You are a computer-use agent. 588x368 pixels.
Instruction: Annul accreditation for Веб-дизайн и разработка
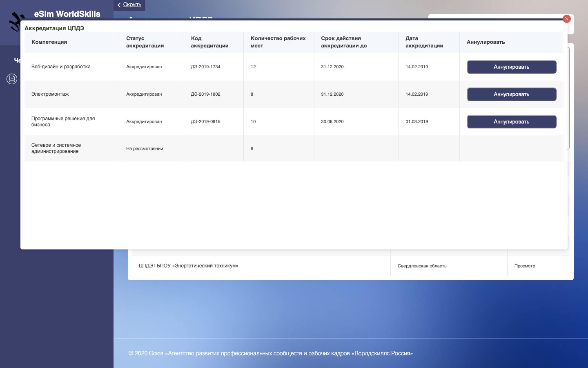(511, 67)
